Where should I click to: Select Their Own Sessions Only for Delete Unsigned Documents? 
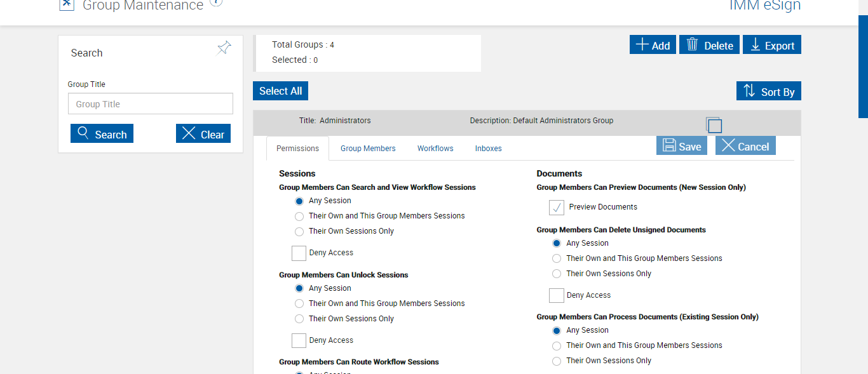point(557,274)
